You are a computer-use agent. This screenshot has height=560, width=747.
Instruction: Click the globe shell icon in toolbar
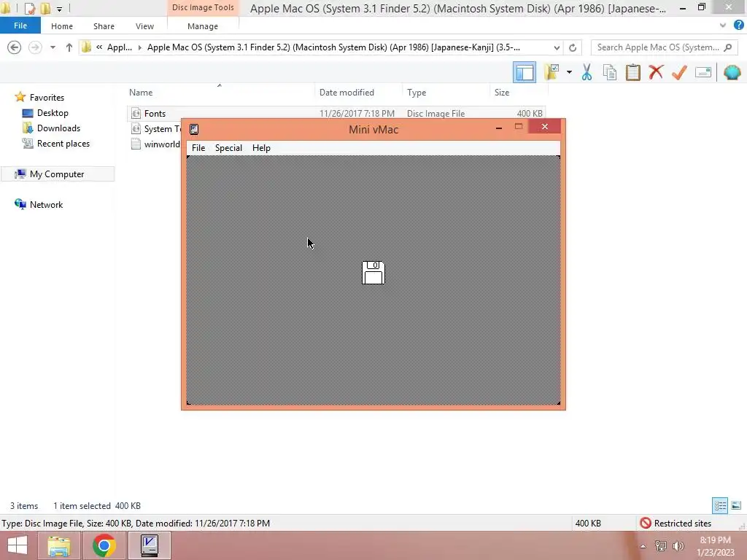732,72
